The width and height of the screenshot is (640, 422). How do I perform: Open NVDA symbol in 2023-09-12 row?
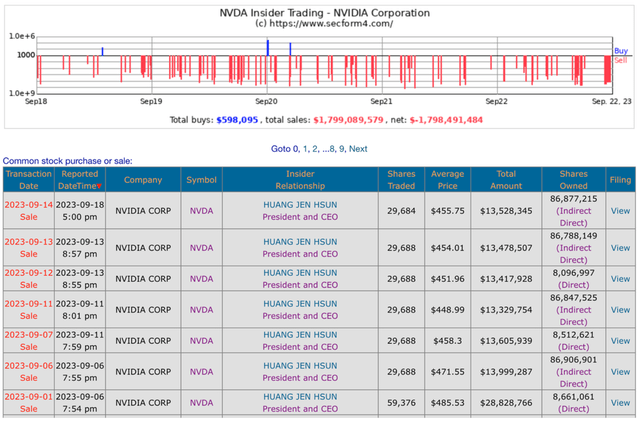(x=201, y=279)
